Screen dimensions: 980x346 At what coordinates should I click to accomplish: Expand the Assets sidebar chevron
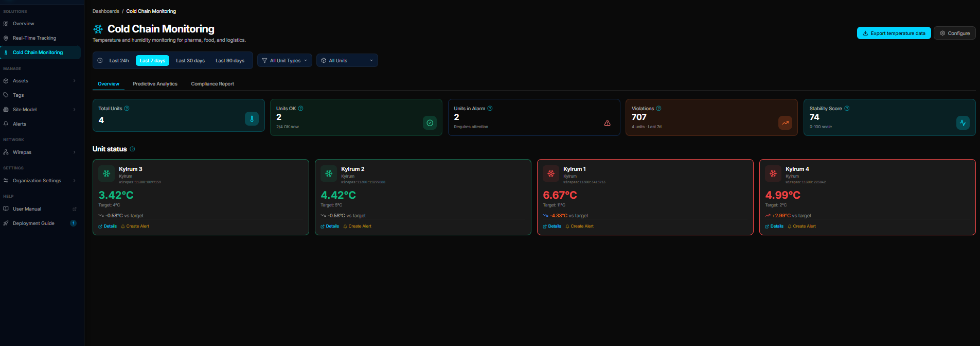click(x=75, y=81)
